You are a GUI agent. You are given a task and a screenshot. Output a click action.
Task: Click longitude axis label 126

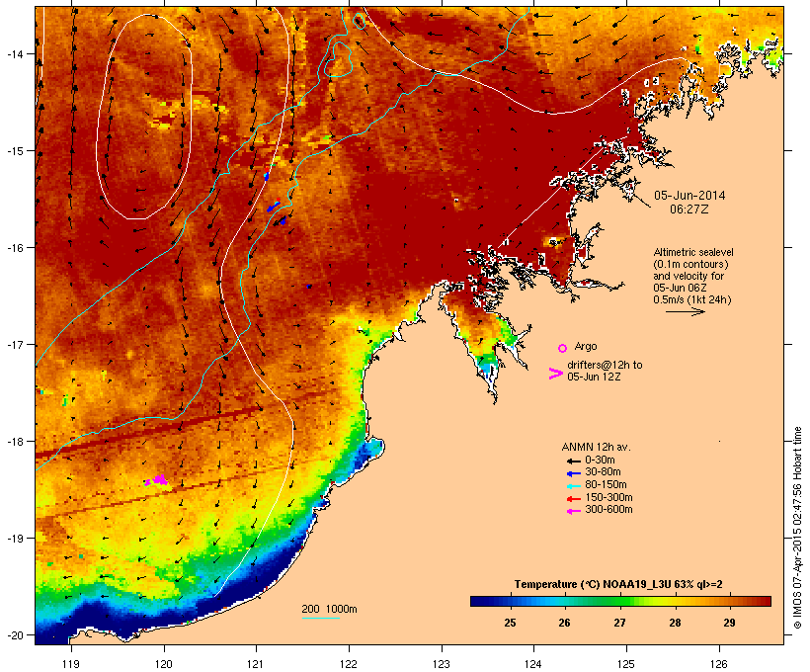(x=718, y=664)
